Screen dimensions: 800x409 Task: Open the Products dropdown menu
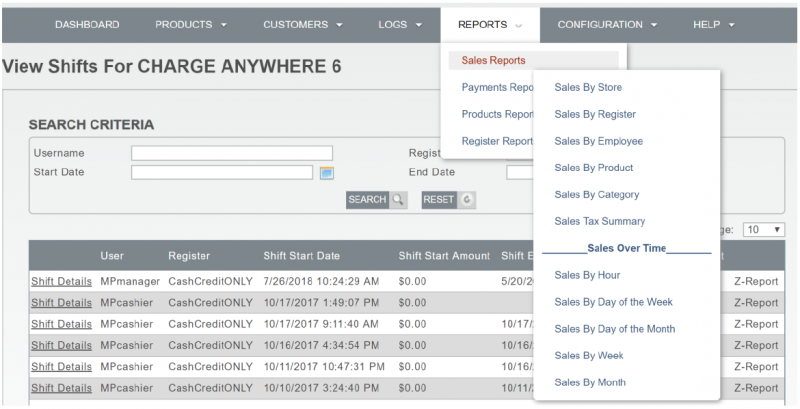(191, 24)
